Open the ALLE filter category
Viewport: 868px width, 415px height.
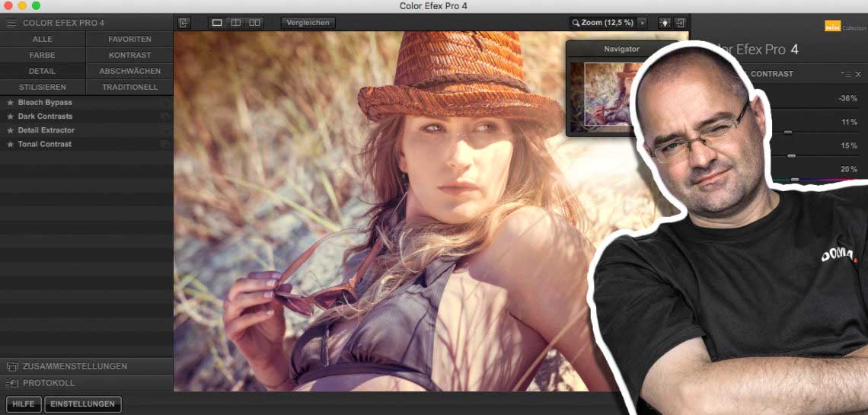43,40
